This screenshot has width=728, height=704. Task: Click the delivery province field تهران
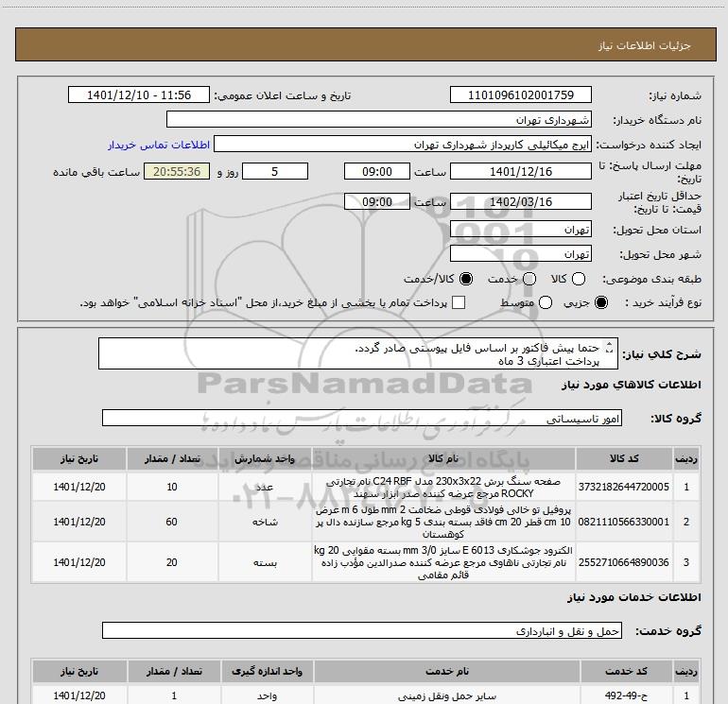520,230
